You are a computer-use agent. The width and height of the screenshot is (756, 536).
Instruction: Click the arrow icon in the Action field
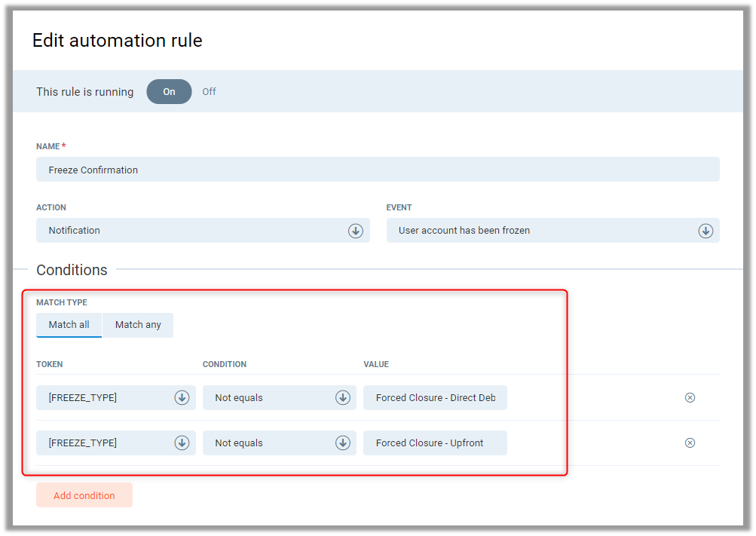point(356,231)
